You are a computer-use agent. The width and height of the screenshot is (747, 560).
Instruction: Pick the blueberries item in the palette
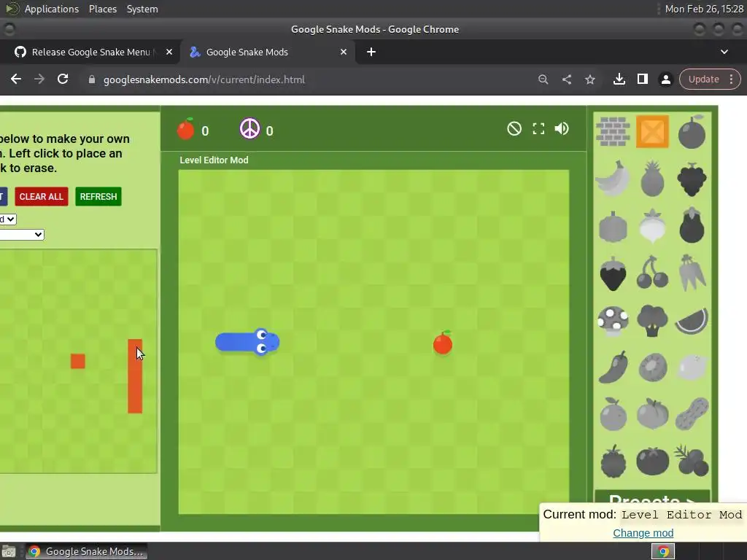click(x=692, y=460)
